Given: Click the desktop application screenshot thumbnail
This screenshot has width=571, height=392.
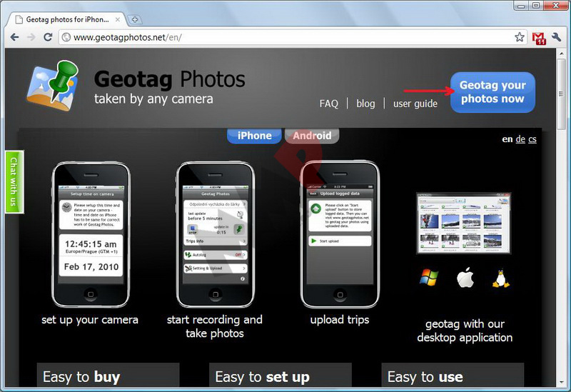Looking at the screenshot, I should coord(463,223).
